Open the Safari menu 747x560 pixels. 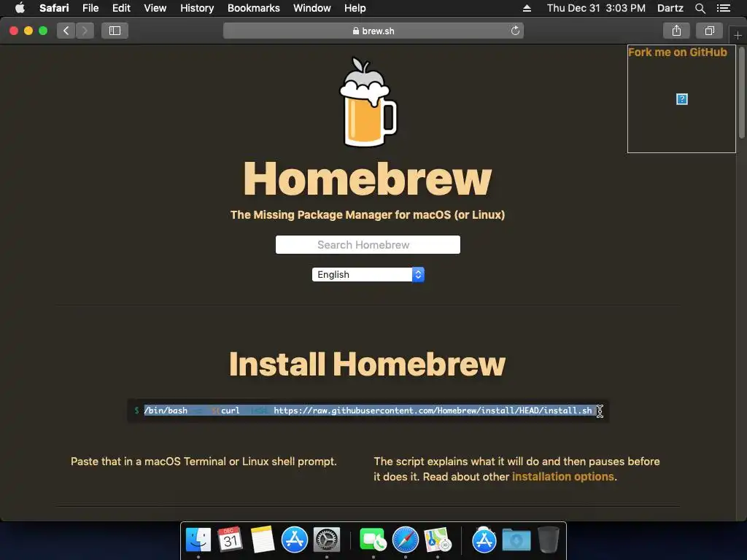tap(54, 8)
